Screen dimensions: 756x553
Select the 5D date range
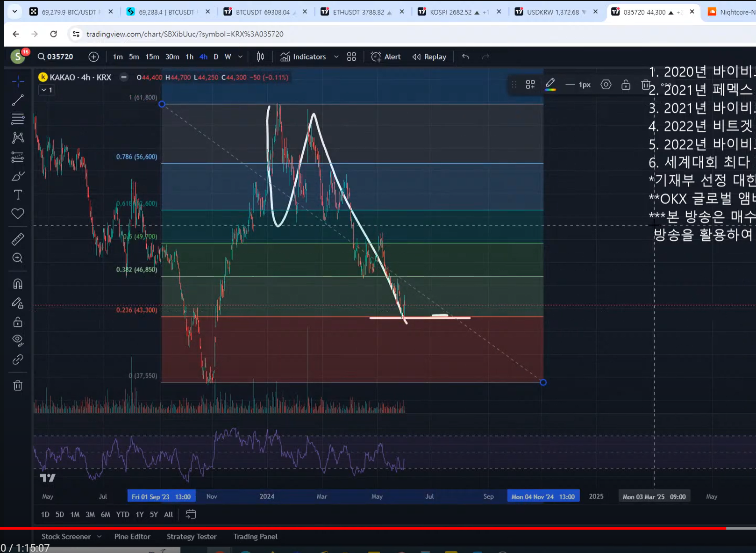pos(60,514)
